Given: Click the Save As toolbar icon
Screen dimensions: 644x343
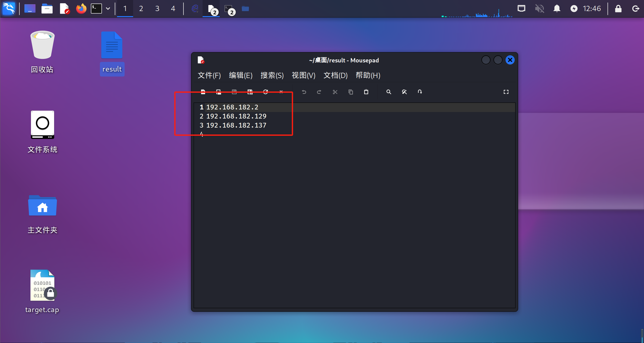Looking at the screenshot, I should [250, 92].
